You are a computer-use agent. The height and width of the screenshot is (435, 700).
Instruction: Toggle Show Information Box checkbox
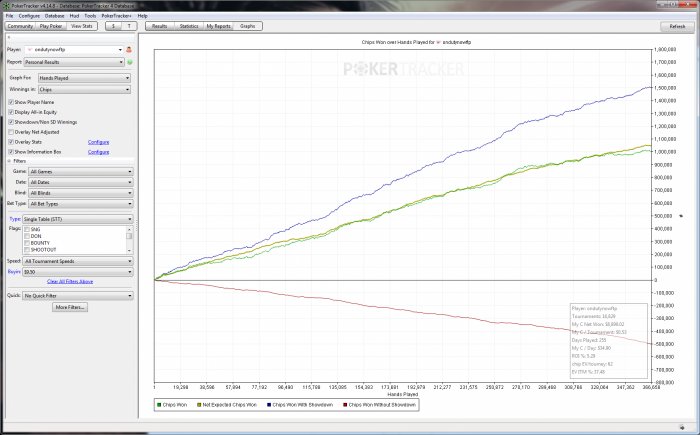point(11,152)
